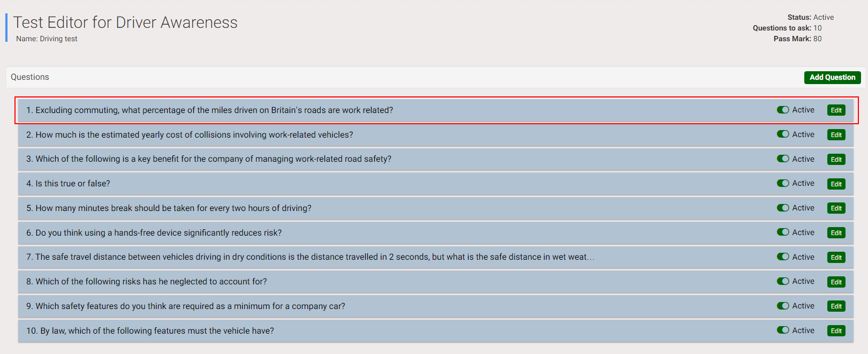Turn off Active toggle for question 7

pyautogui.click(x=783, y=257)
